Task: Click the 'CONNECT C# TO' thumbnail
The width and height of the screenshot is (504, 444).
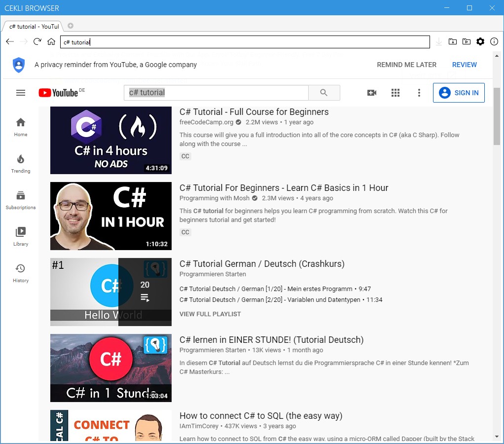Action: point(111,425)
